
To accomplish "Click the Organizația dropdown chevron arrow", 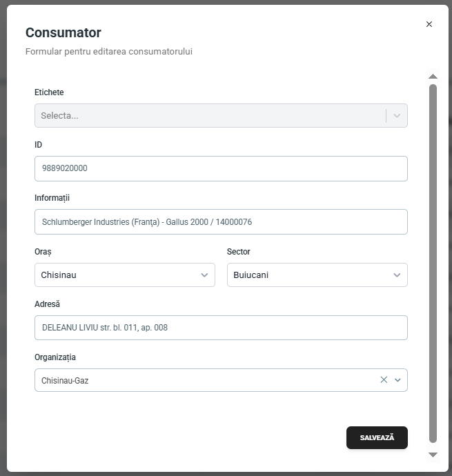I will [x=397, y=380].
